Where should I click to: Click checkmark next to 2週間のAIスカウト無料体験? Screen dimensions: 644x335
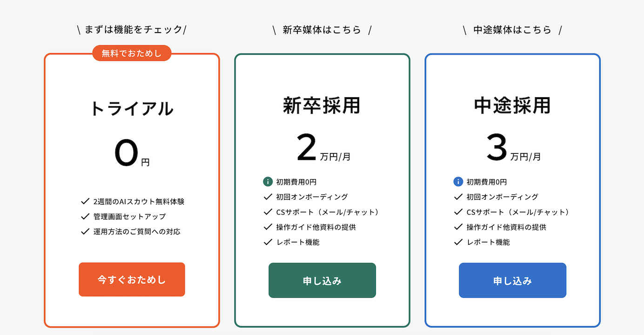coord(85,201)
